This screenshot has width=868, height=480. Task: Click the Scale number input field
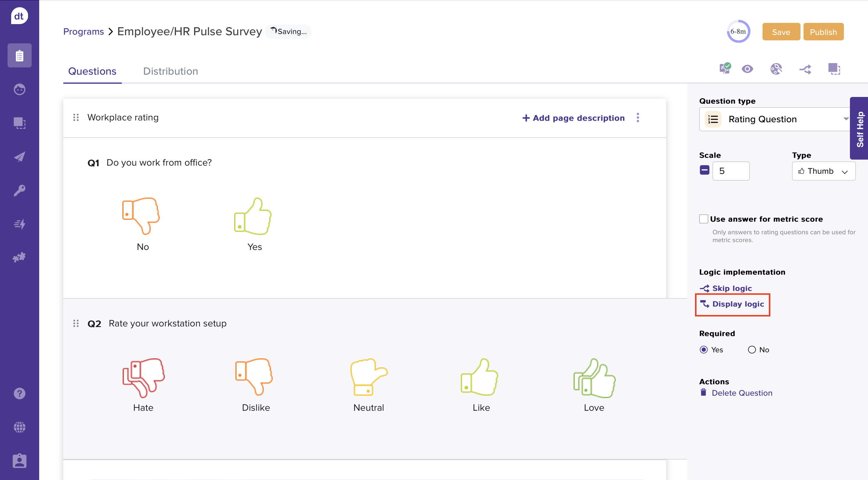[x=731, y=171]
